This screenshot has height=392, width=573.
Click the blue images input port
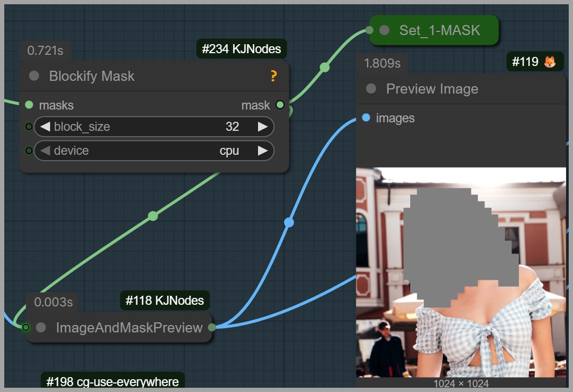[x=366, y=118]
